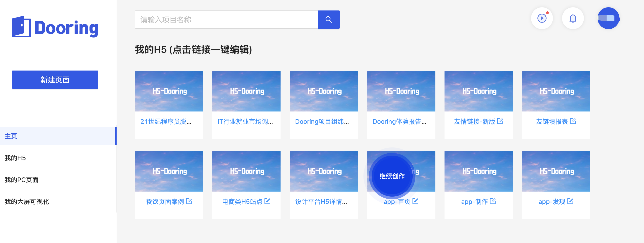
Task: Click the search magnifier button
Action: (329, 20)
